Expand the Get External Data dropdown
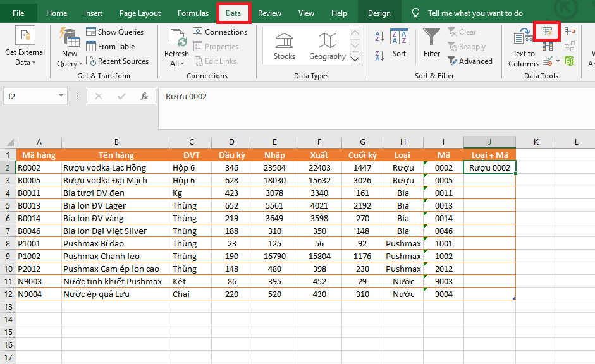 (x=25, y=62)
